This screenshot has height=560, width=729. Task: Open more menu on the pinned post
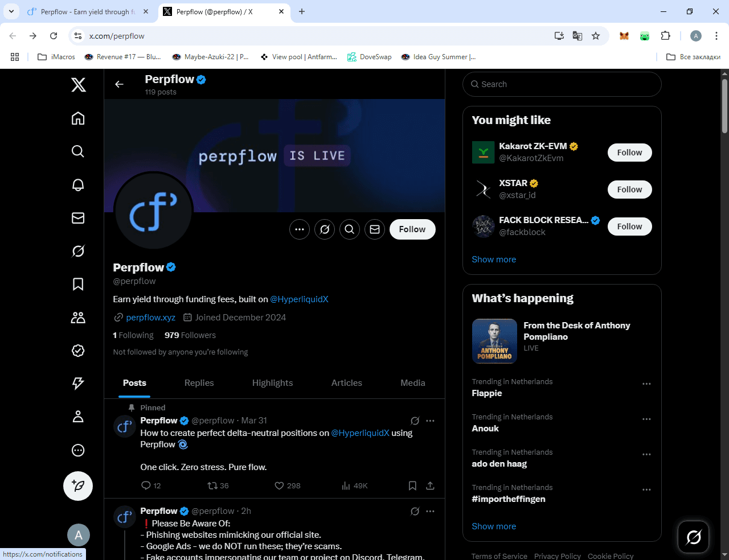click(x=430, y=421)
